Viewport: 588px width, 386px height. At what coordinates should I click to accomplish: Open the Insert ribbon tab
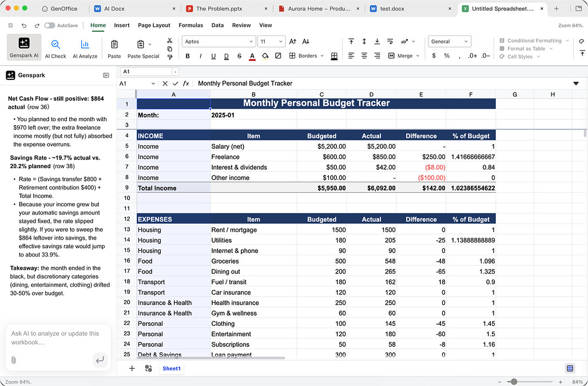(122, 26)
